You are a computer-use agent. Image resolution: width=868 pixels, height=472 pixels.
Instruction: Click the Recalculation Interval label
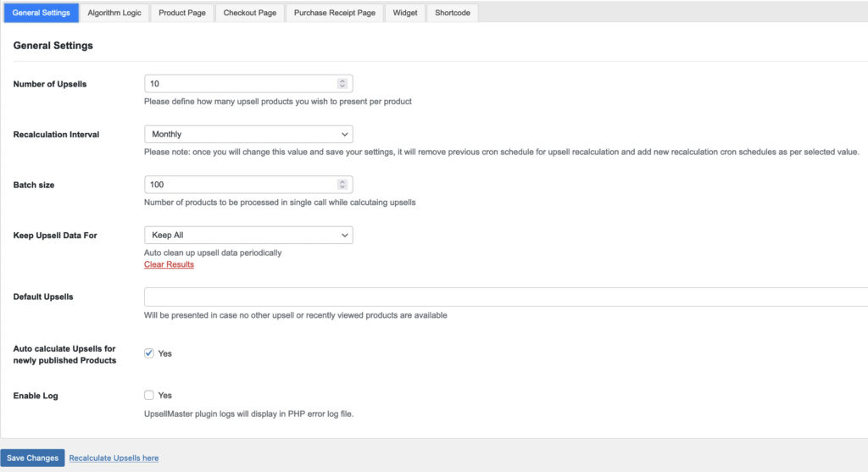tap(57, 135)
